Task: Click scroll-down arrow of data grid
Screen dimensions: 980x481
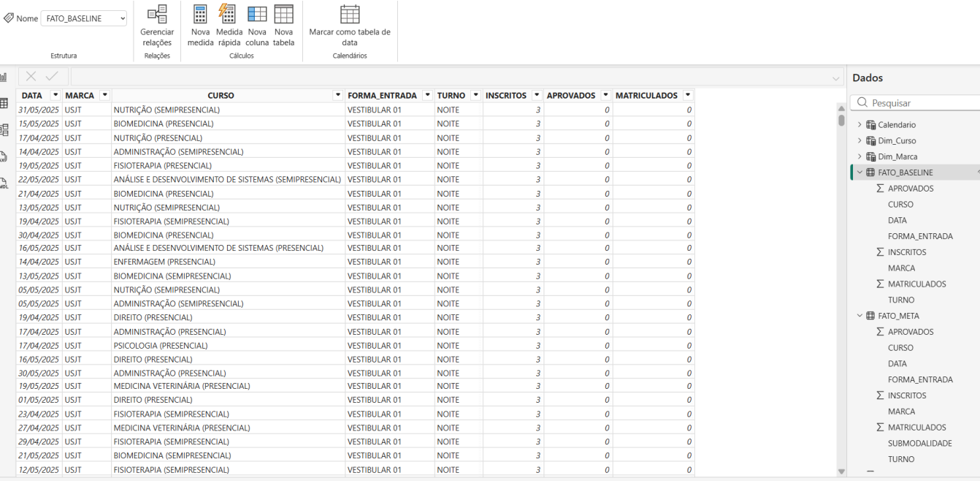Action: pyautogui.click(x=841, y=471)
